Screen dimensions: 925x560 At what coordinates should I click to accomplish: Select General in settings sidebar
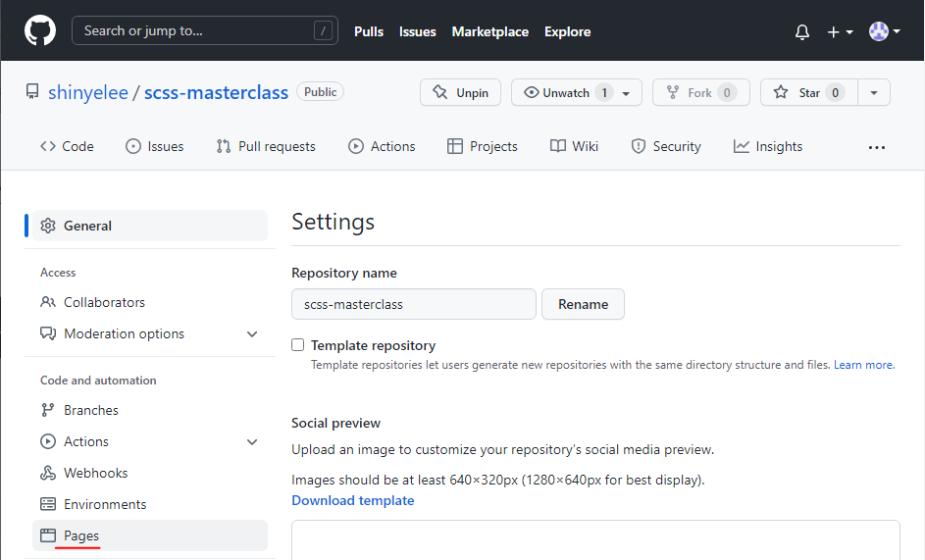(150, 226)
